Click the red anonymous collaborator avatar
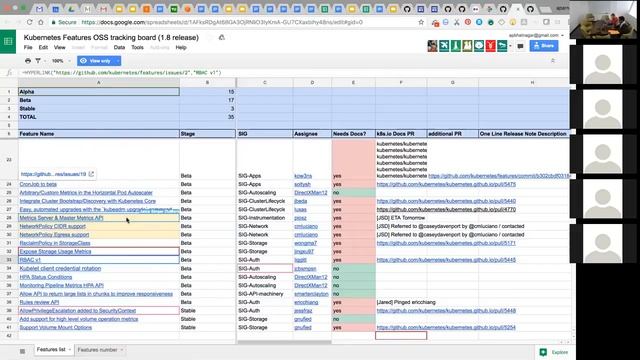Viewport: 640px width, 360px height. [490, 46]
